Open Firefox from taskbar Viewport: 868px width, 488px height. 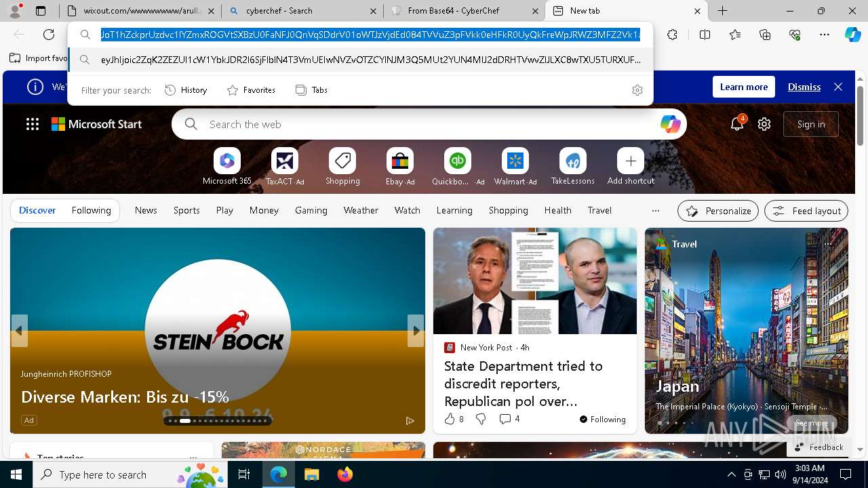tap(344, 474)
